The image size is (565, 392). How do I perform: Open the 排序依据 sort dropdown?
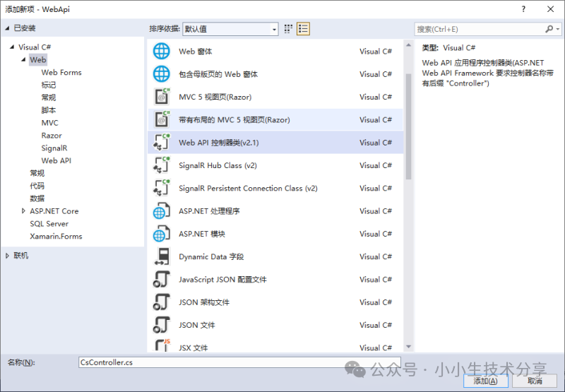pyautogui.click(x=230, y=29)
